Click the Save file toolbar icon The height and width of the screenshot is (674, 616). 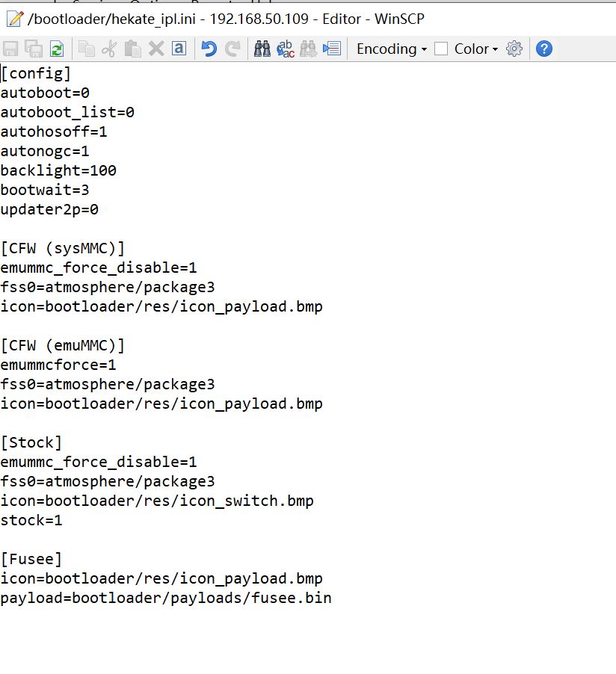[x=10, y=49]
